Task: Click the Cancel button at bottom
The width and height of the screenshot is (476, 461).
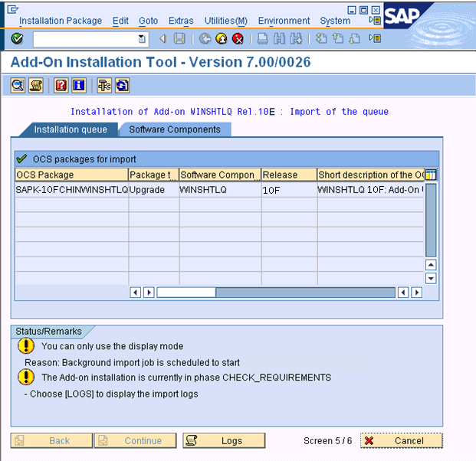Action: pyautogui.click(x=402, y=440)
